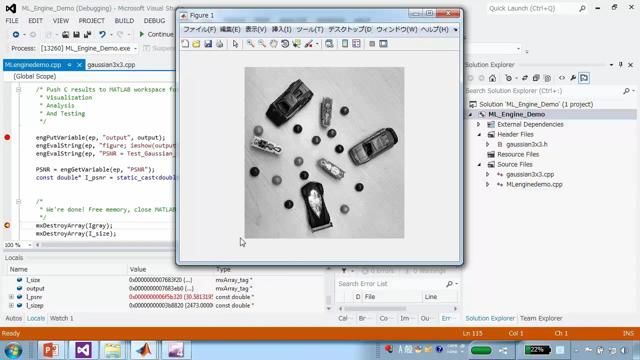Image resolution: width=640 pixels, height=360 pixels.
Task: Toggle Preview Selected Items in Solution Explorer
Action: 584,78
